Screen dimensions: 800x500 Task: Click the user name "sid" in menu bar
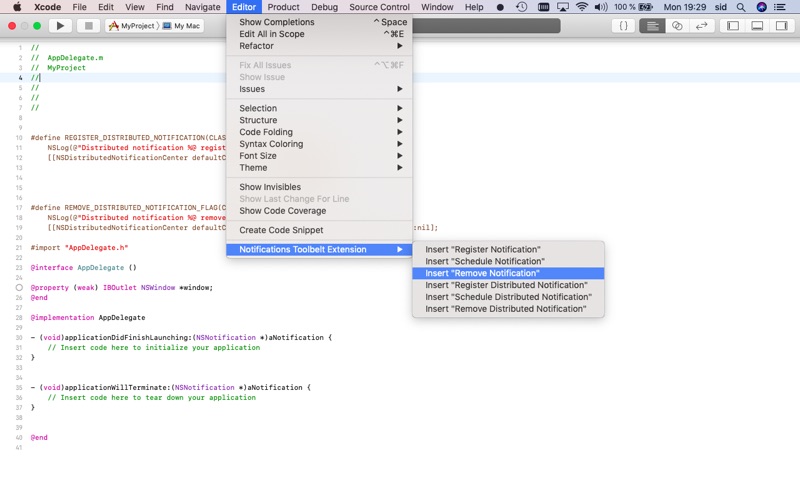point(720,7)
